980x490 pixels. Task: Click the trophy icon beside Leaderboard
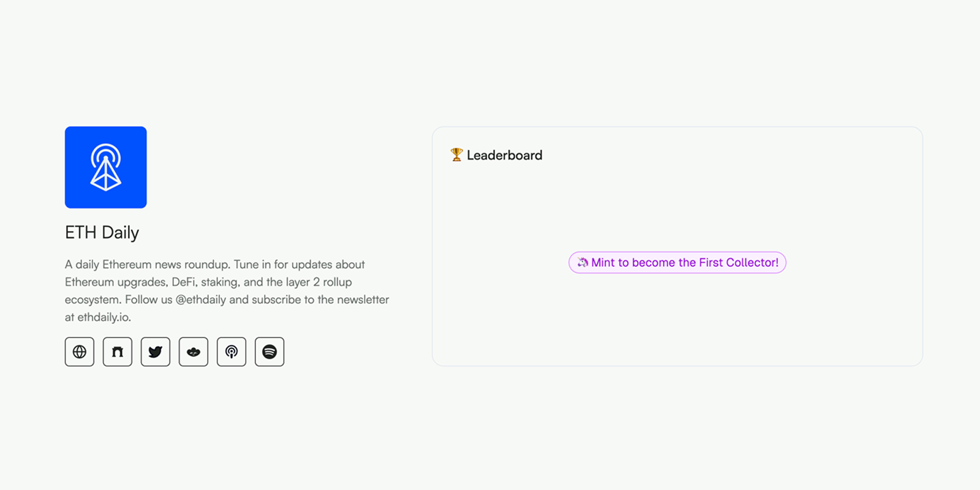click(456, 155)
